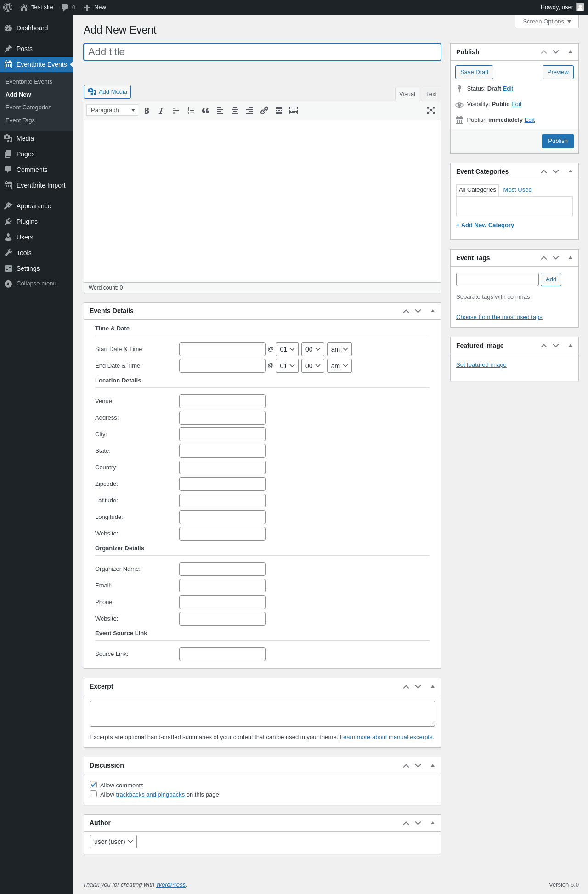
Task: Click the Add Media button
Action: 107,92
